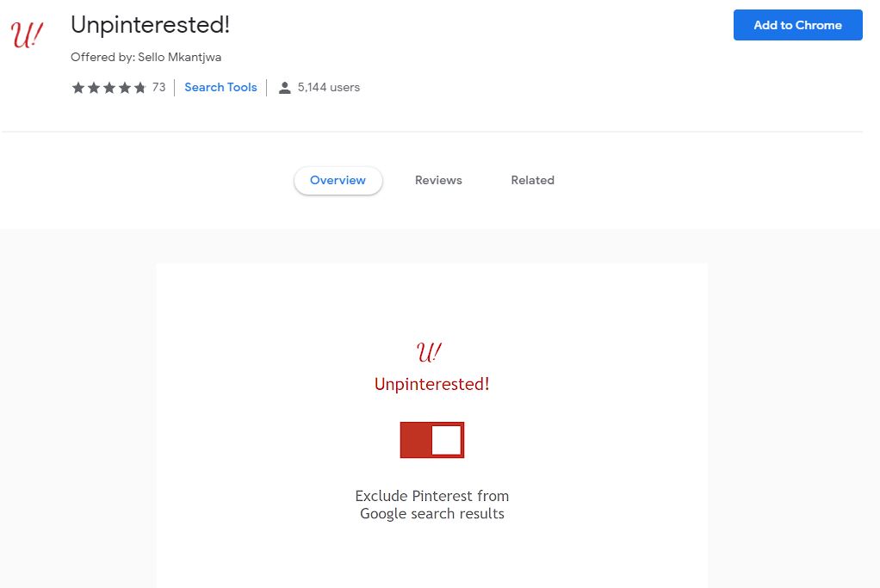
Task: Click the Unpinterested! title text
Action: coord(150,25)
